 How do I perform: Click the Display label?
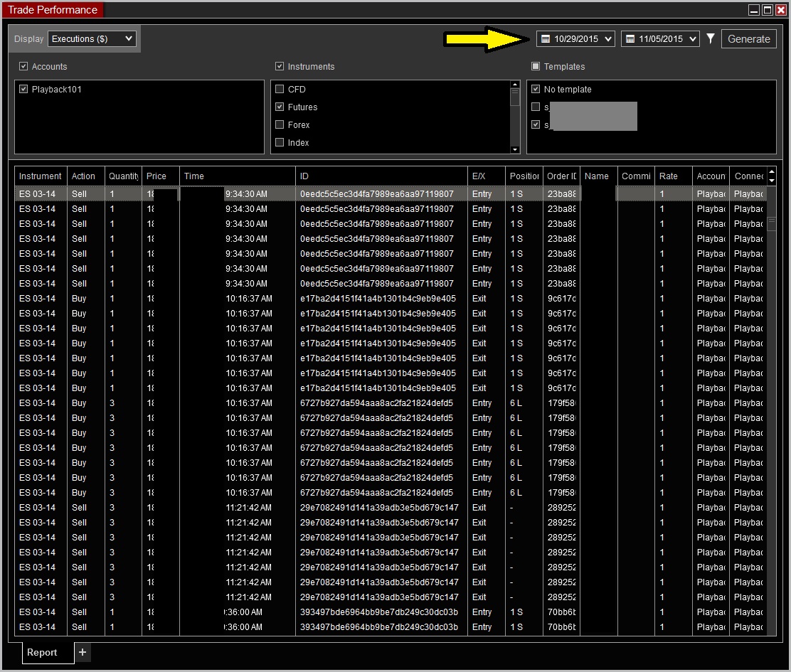[x=28, y=39]
